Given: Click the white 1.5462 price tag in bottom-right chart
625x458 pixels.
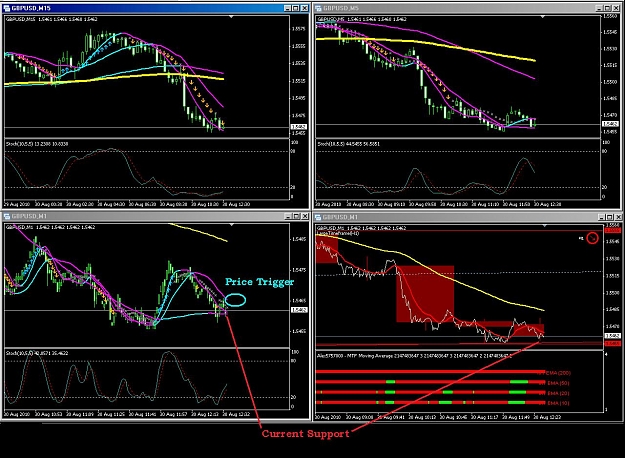Looking at the screenshot, I should tap(612, 336).
